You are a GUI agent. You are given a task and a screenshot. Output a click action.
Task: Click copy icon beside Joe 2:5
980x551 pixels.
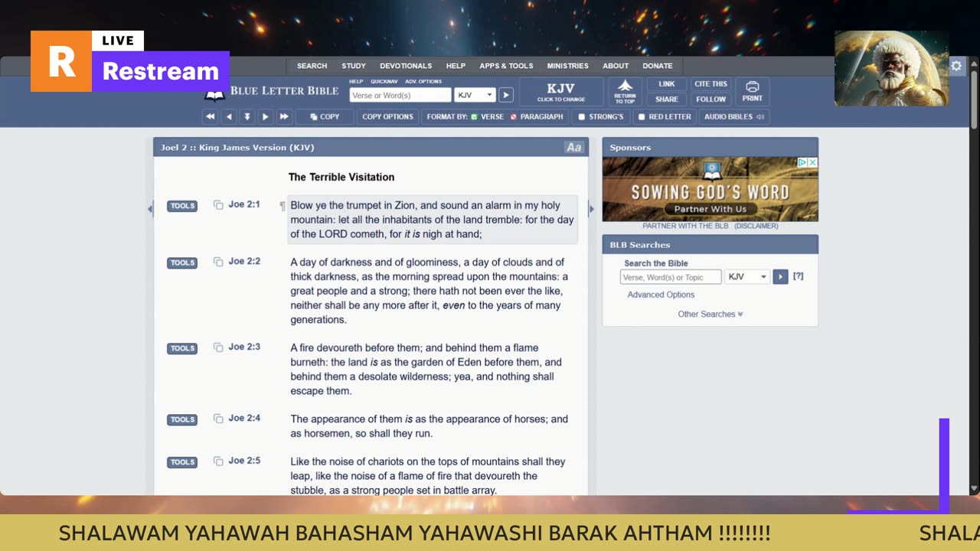[x=218, y=461]
